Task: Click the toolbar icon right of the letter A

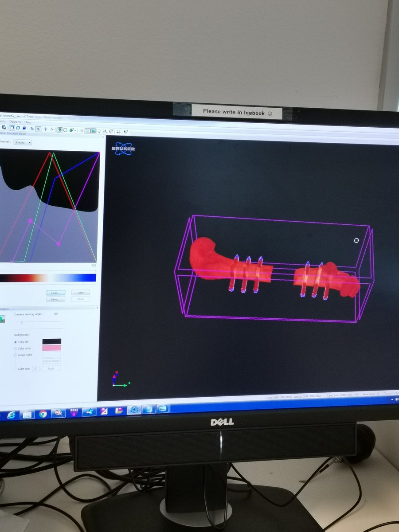Action: pyautogui.click(x=111, y=132)
